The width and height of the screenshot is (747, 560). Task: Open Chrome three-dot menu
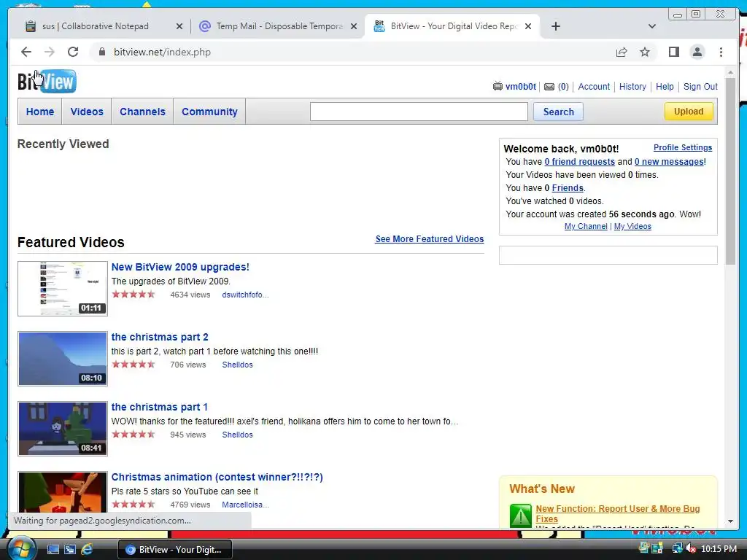click(721, 52)
